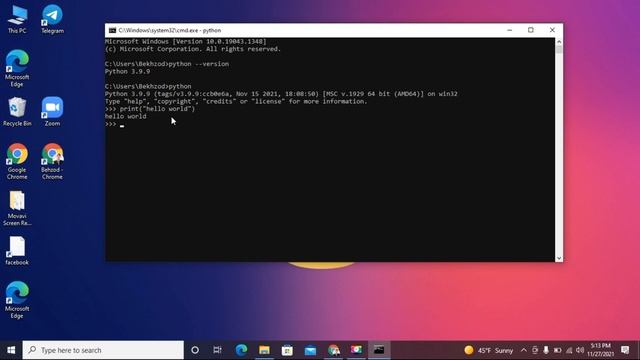This screenshot has width=640, height=360.
Task: Select the Recycle Bin icon
Action: click(x=17, y=112)
